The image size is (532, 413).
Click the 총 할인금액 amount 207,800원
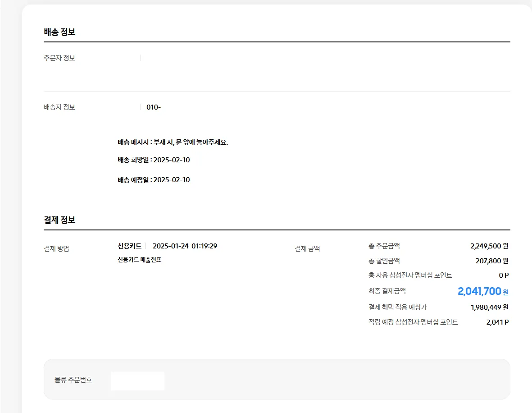490,261
